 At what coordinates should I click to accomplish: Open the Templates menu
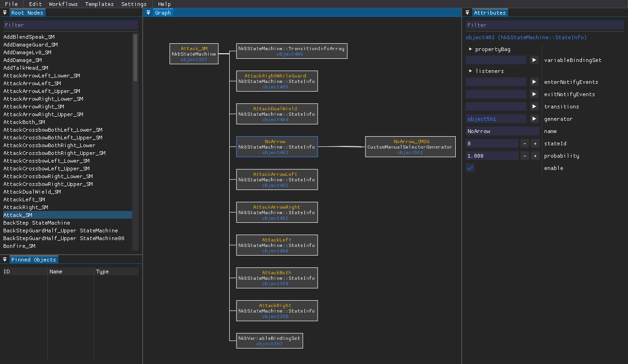[99, 4]
